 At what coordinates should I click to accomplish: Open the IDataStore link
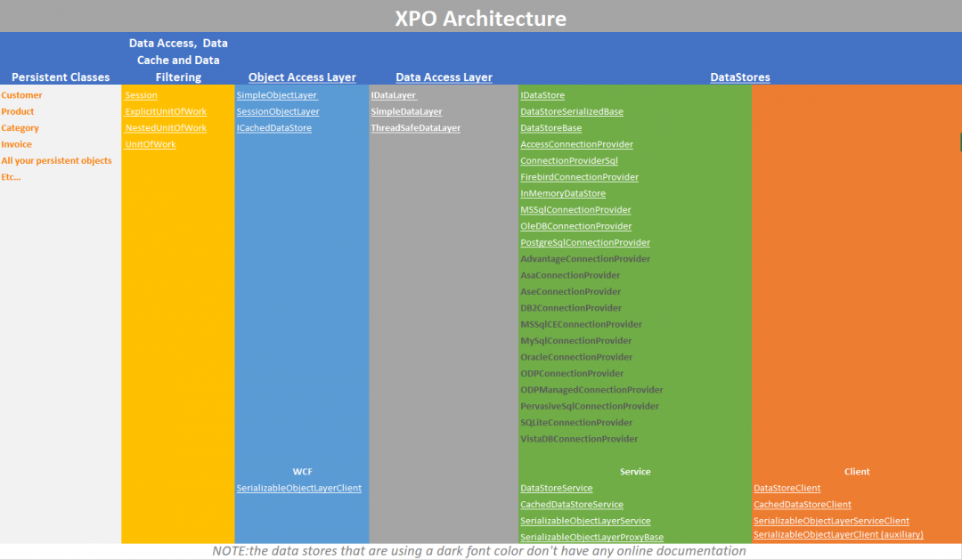[542, 95]
